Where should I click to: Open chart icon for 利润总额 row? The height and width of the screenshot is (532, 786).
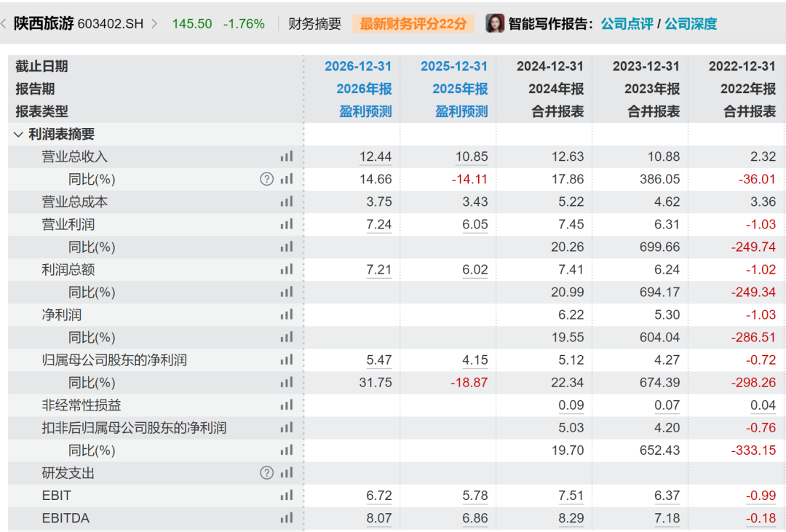click(x=287, y=269)
